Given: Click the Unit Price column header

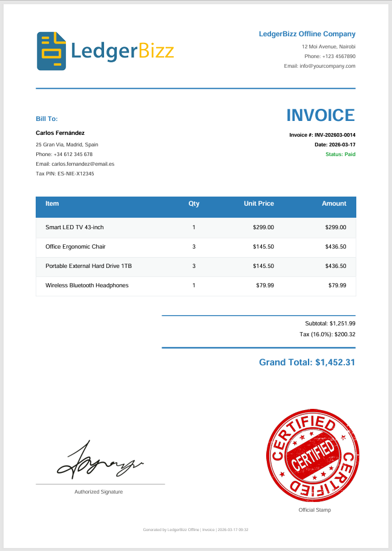Looking at the screenshot, I should point(258,204).
